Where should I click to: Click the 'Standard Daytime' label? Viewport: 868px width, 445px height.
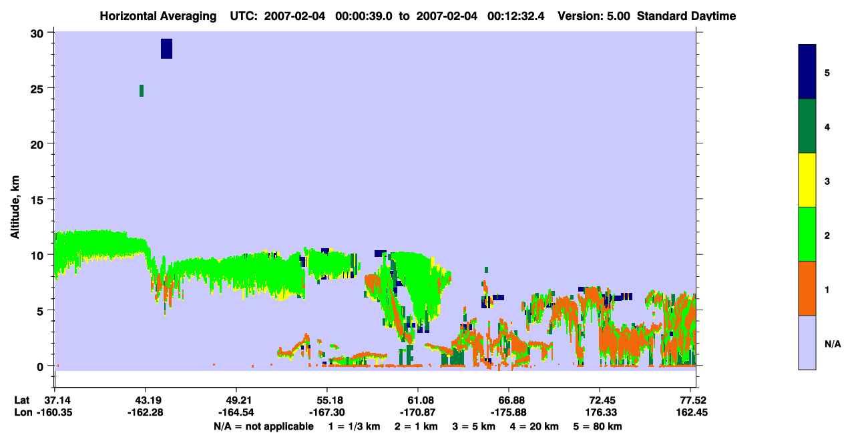tap(686, 16)
